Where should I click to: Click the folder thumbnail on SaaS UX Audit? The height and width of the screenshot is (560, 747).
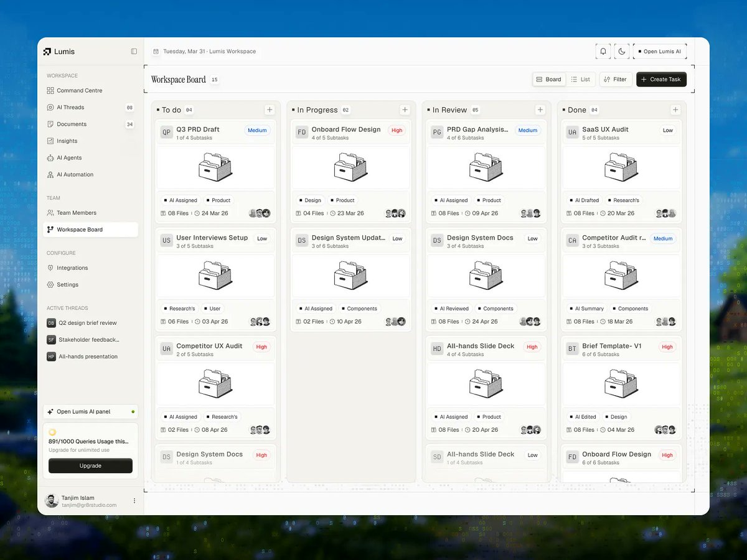coord(621,168)
